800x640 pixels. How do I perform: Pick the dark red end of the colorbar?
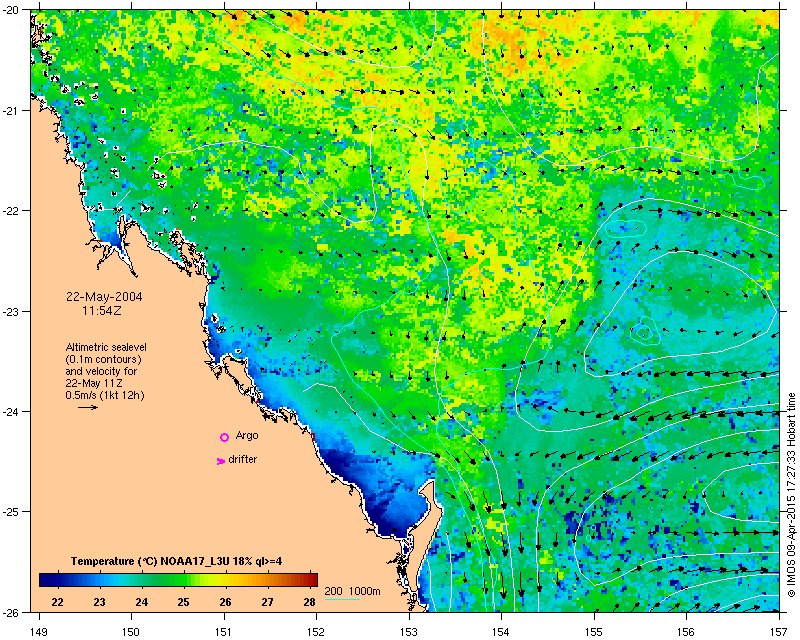coord(311,580)
